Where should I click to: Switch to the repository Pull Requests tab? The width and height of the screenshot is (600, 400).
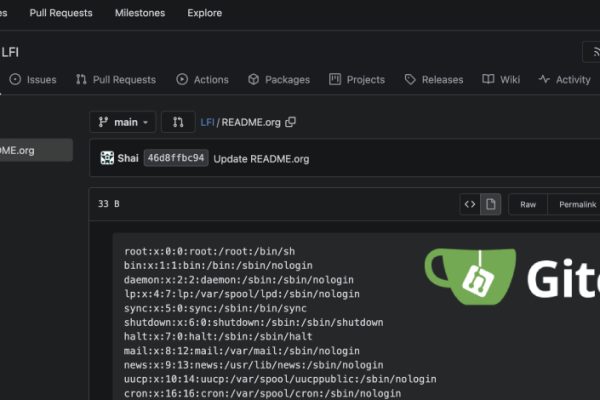116,80
